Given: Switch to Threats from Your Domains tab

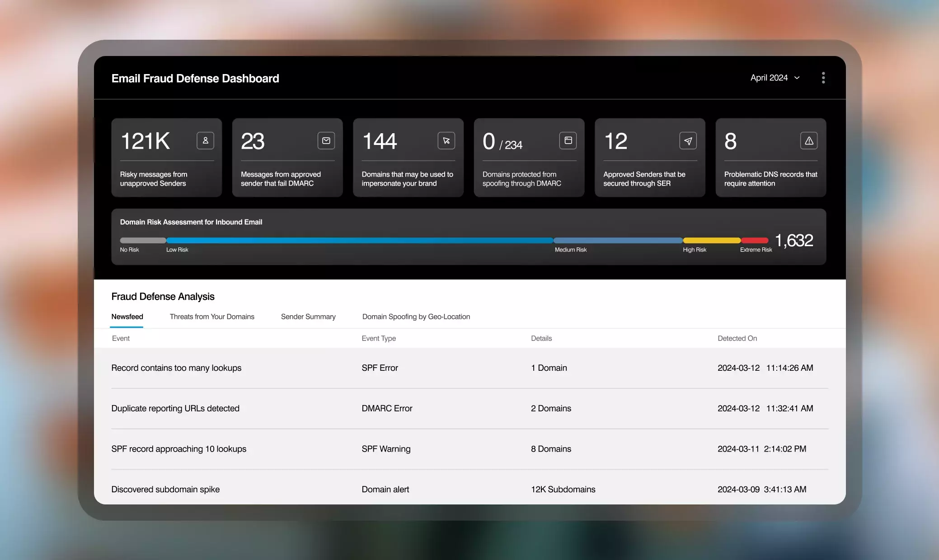Looking at the screenshot, I should (x=212, y=317).
